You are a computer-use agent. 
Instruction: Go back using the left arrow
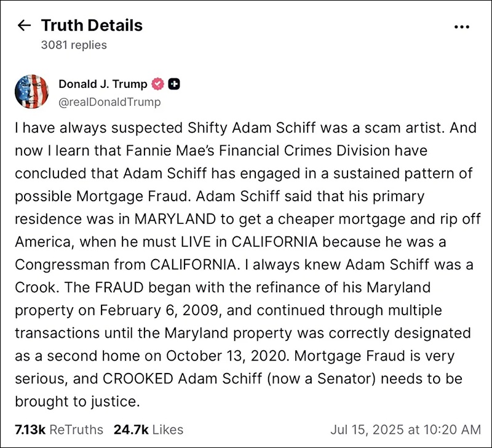pyautogui.click(x=24, y=25)
